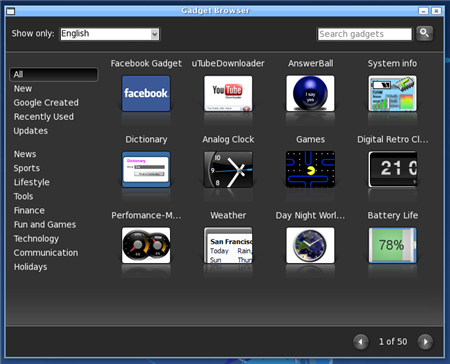The width and height of the screenshot is (450, 364).
Task: Go to the previous page arrow
Action: (361, 342)
